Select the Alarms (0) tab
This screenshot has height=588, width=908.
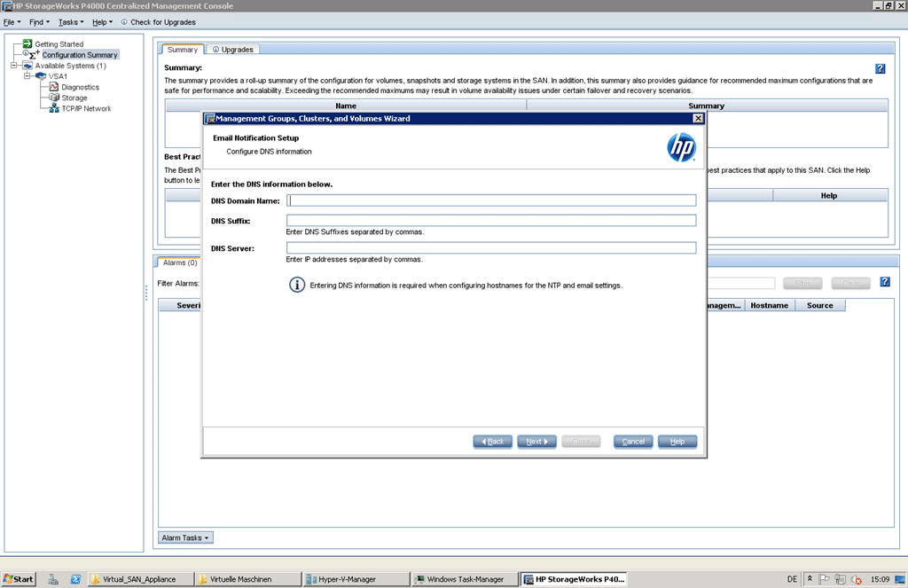pyautogui.click(x=179, y=263)
